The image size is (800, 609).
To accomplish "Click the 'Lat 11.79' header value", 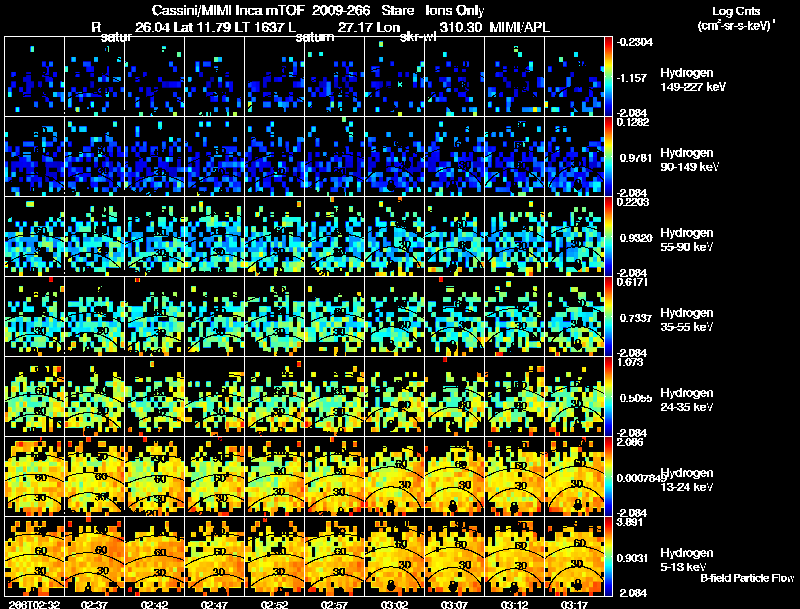I will pos(204,27).
